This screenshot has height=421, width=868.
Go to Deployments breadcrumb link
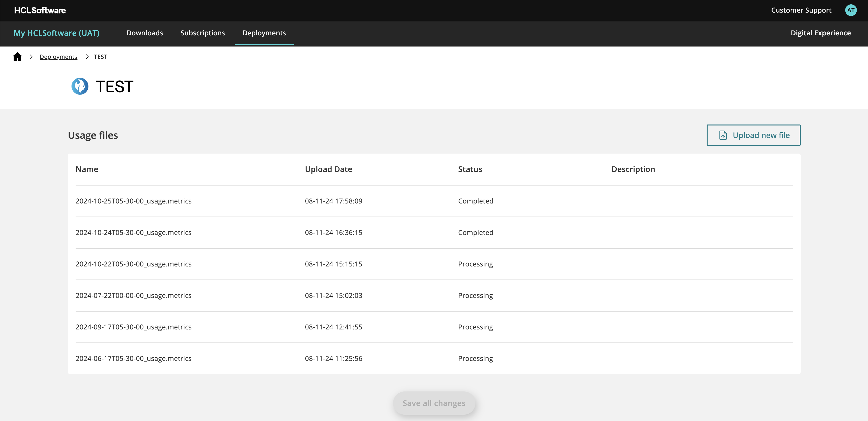pyautogui.click(x=58, y=57)
